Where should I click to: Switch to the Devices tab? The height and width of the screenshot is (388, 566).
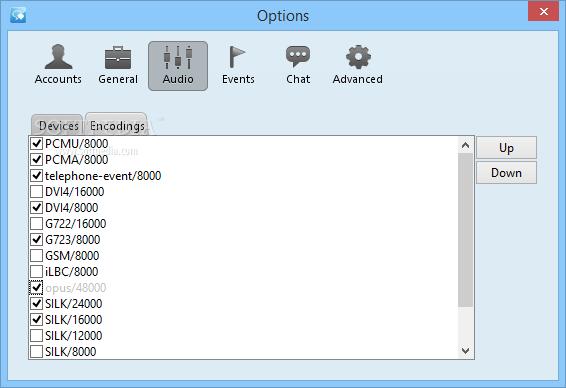coord(57,126)
